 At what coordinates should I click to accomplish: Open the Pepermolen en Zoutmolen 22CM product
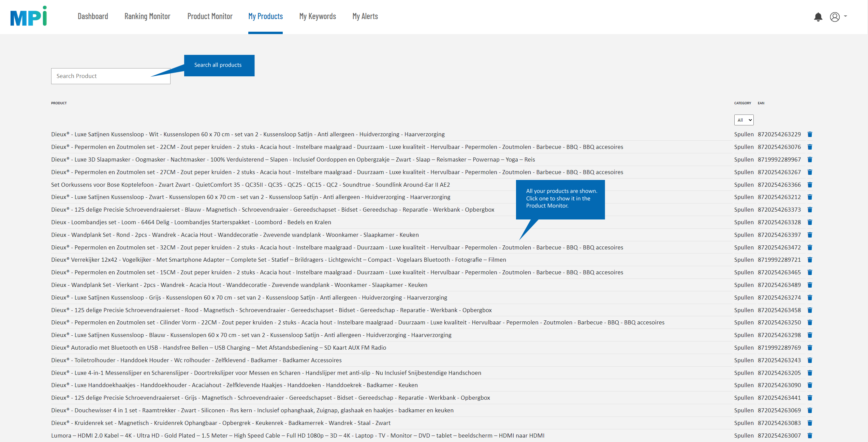pos(337,147)
